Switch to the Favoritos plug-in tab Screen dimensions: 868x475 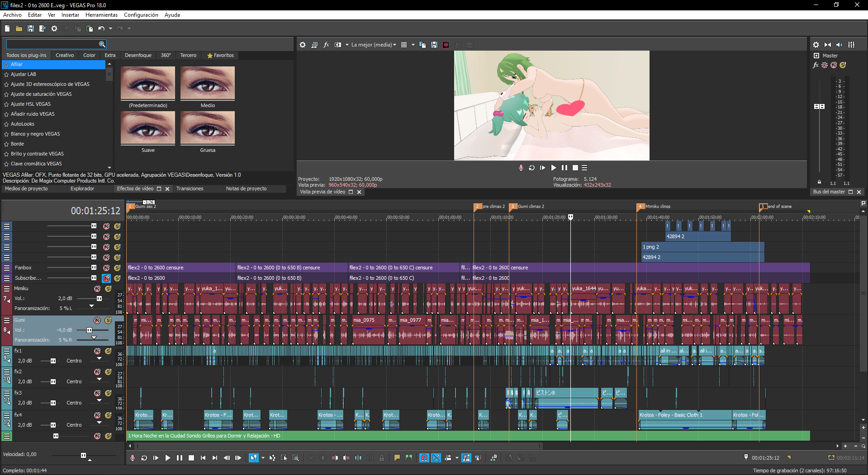[220, 55]
